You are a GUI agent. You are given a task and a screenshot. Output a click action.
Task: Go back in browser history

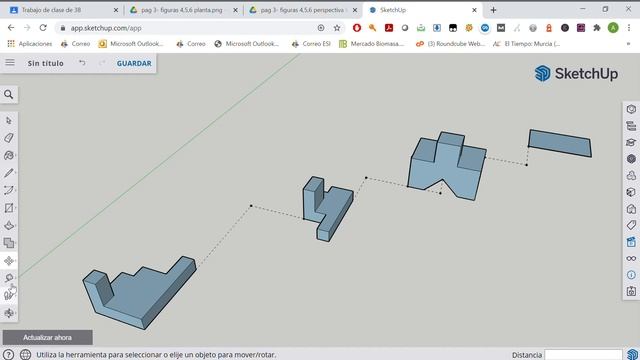pos(11,28)
